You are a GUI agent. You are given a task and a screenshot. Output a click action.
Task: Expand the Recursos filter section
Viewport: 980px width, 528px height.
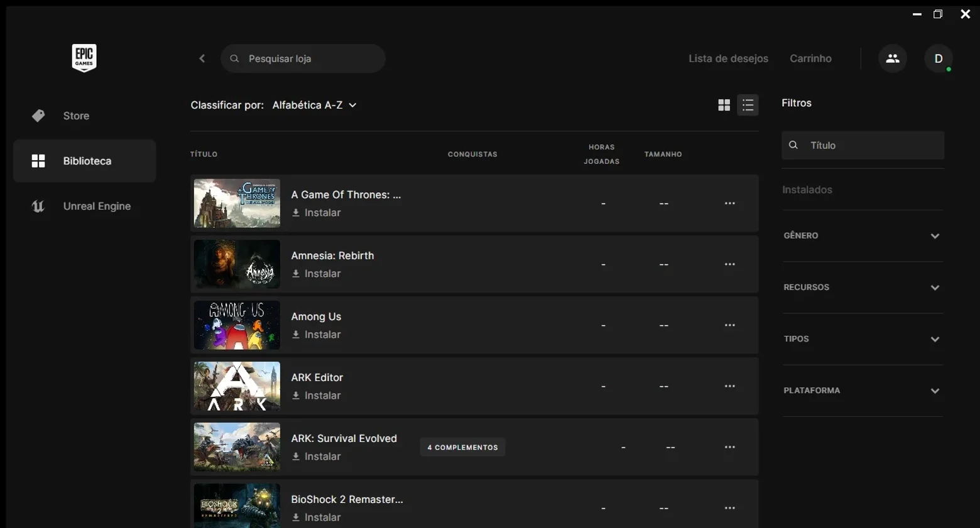(x=863, y=288)
